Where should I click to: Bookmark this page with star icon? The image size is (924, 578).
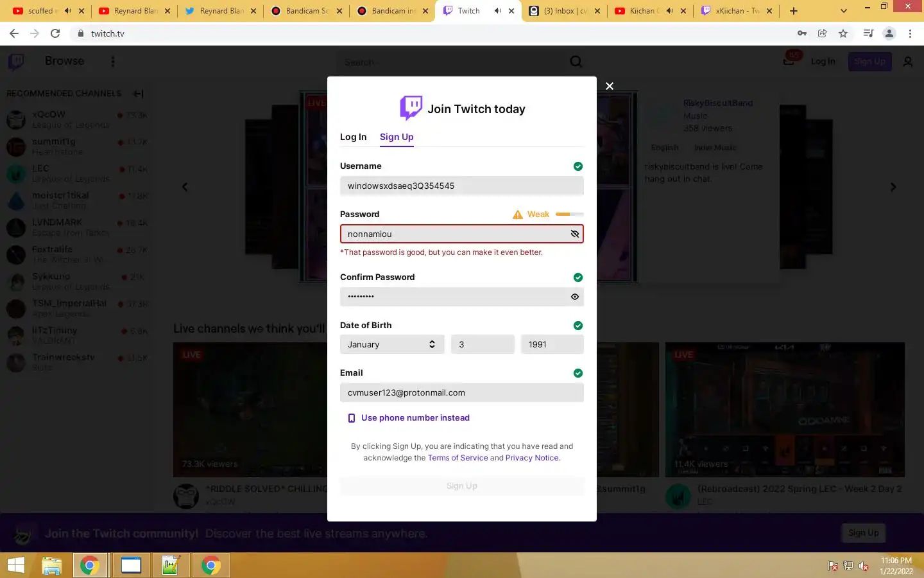(x=843, y=33)
